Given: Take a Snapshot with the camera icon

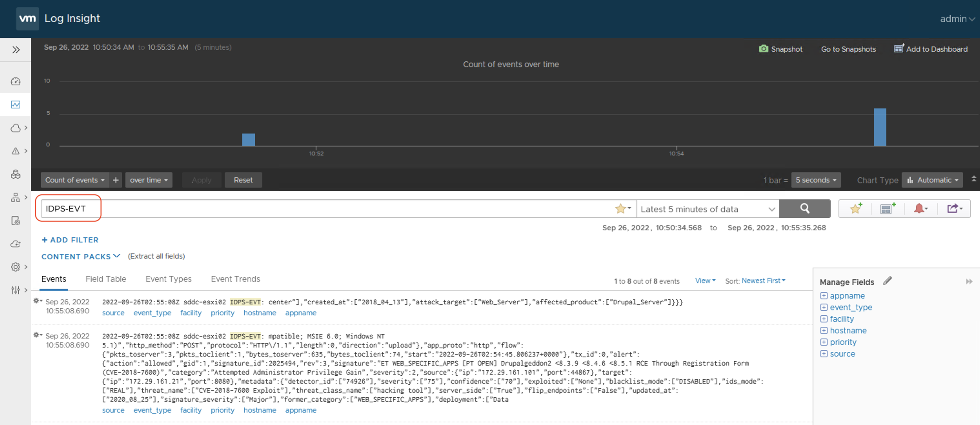Looking at the screenshot, I should tap(763, 49).
